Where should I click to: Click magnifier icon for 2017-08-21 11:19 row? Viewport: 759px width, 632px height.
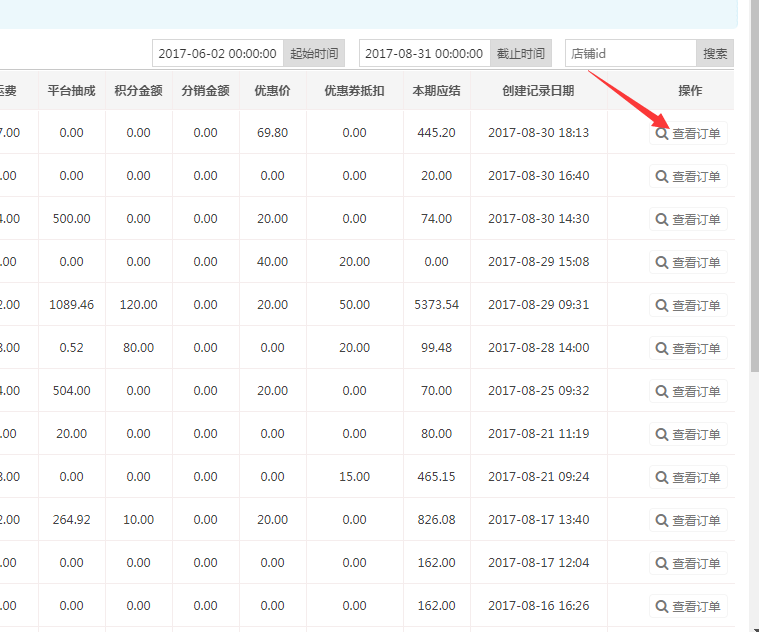coord(661,434)
